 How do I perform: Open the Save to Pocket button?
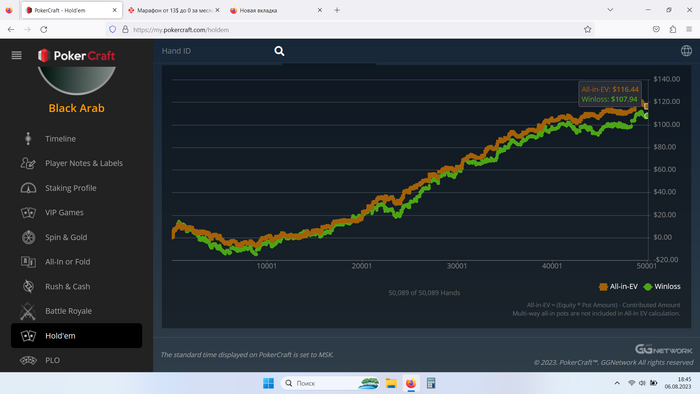656,29
